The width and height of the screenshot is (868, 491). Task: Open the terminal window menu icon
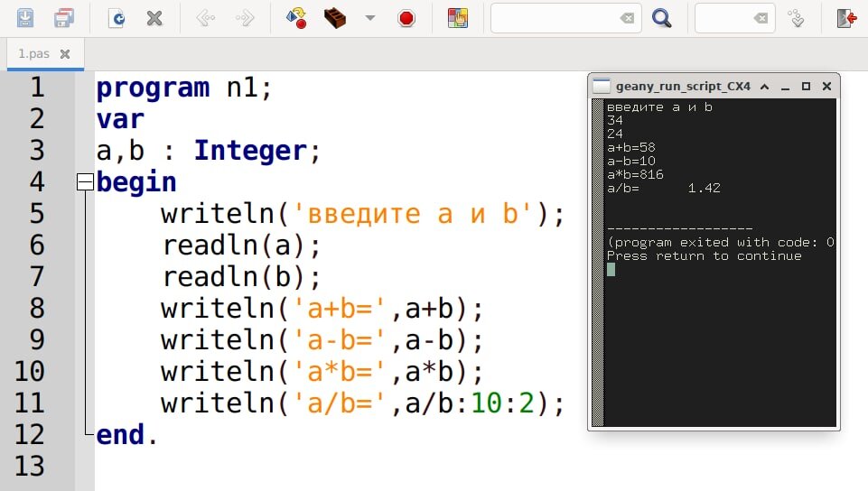tap(602, 87)
